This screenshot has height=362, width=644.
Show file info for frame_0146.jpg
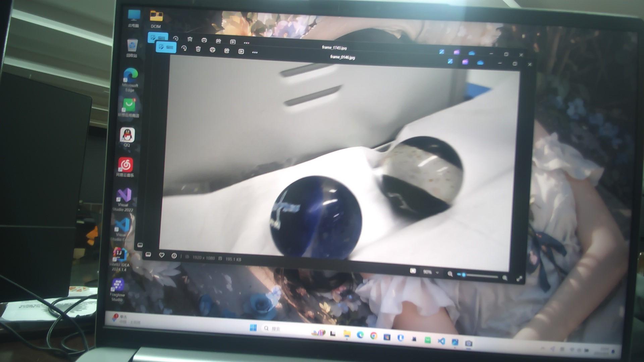[x=174, y=256]
